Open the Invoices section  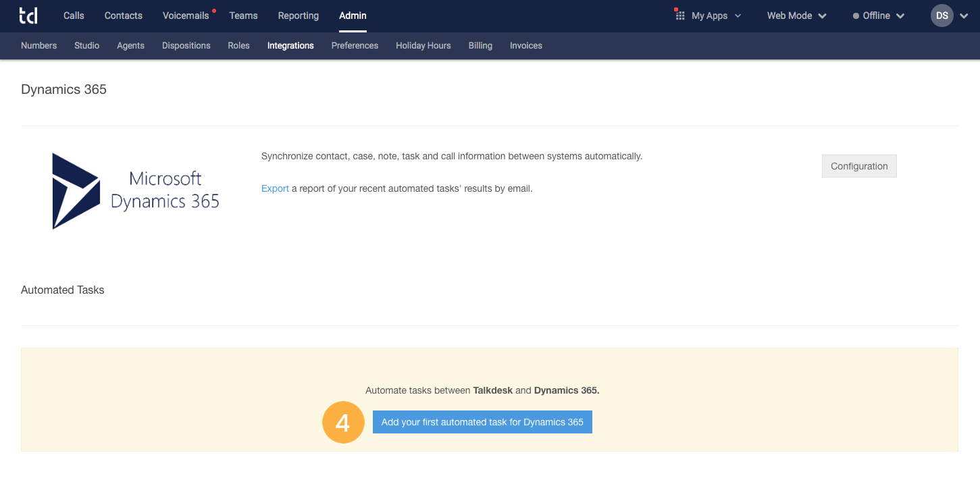(x=526, y=45)
